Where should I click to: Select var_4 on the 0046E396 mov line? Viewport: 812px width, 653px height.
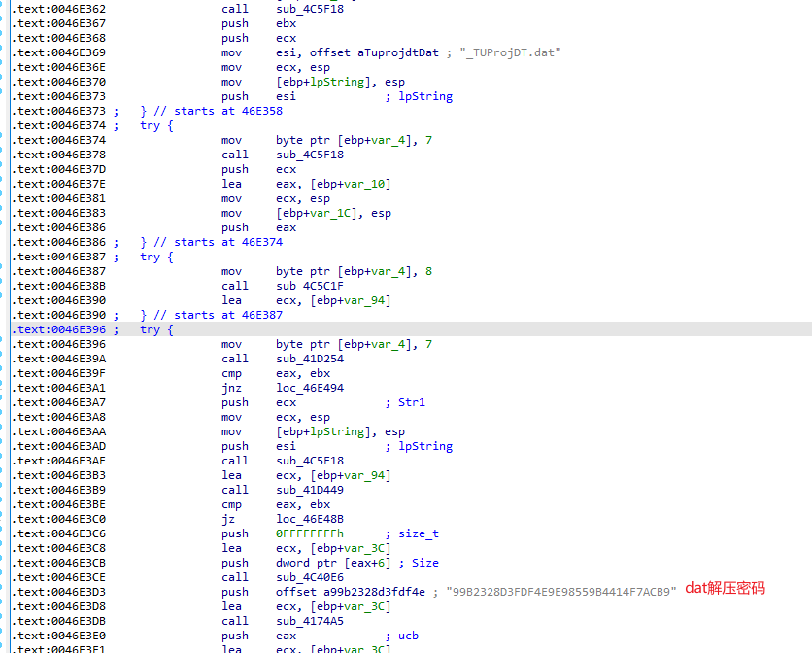tap(388, 344)
